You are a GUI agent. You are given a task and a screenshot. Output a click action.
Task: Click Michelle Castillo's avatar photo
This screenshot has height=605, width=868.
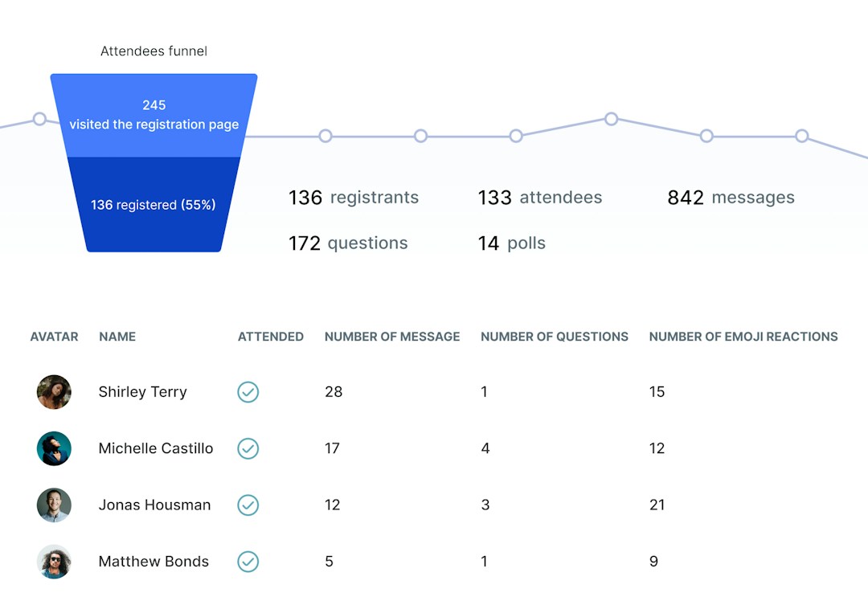[54, 448]
